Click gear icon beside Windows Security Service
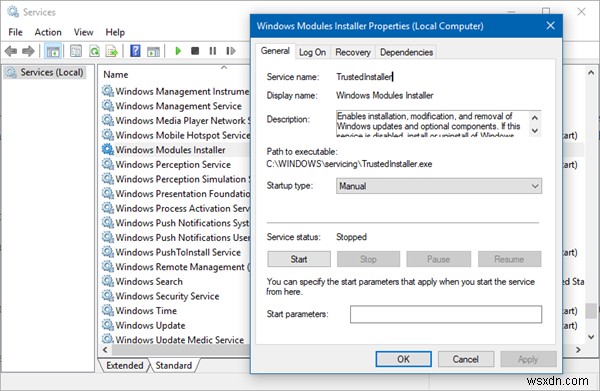This screenshot has width=600, height=391. click(x=108, y=296)
